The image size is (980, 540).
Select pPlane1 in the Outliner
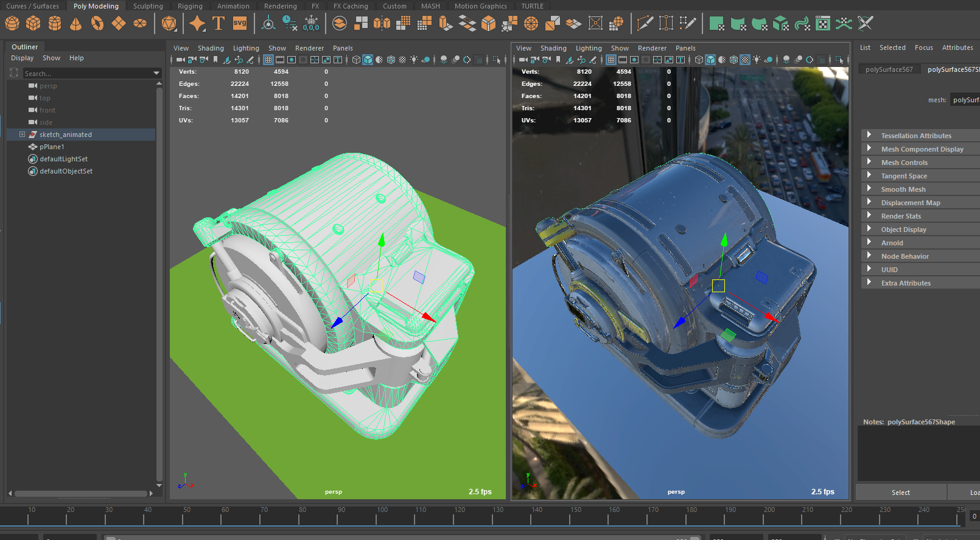click(52, 147)
